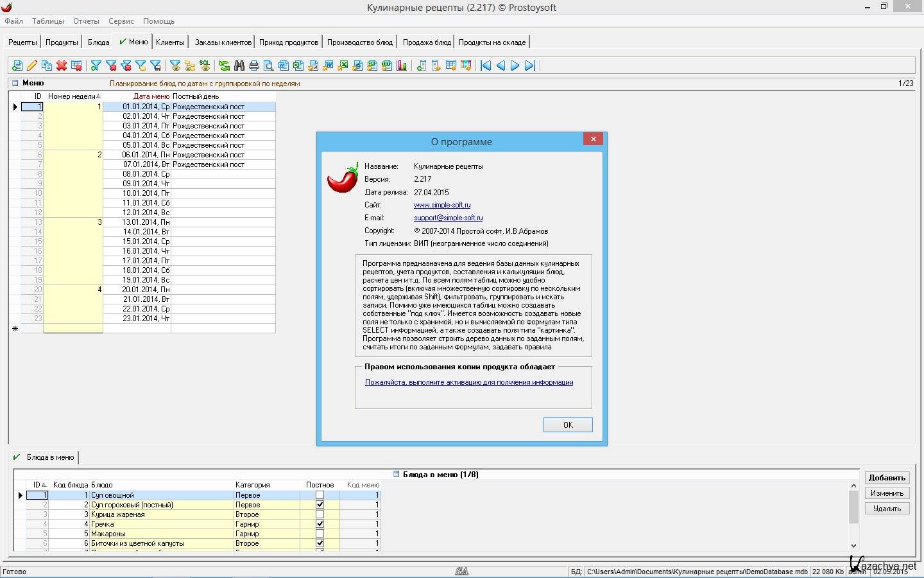Sort dishes by the ID column header
The image size is (924, 578).
[38, 485]
